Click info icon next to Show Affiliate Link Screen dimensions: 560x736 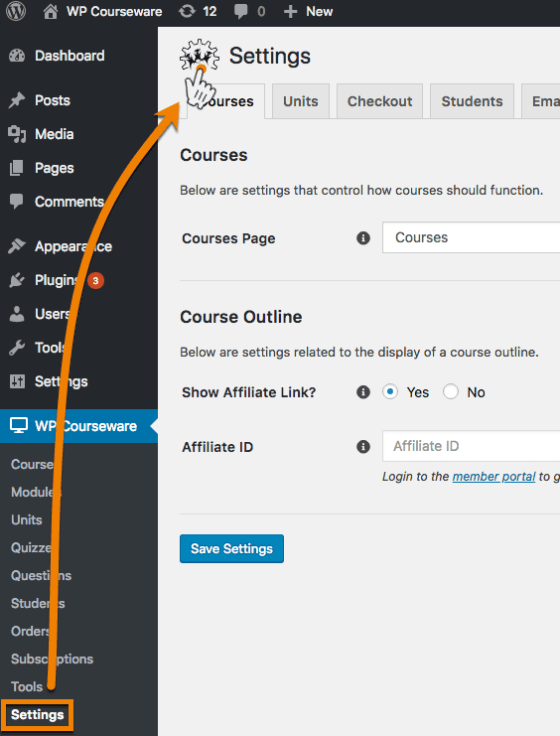pos(362,392)
